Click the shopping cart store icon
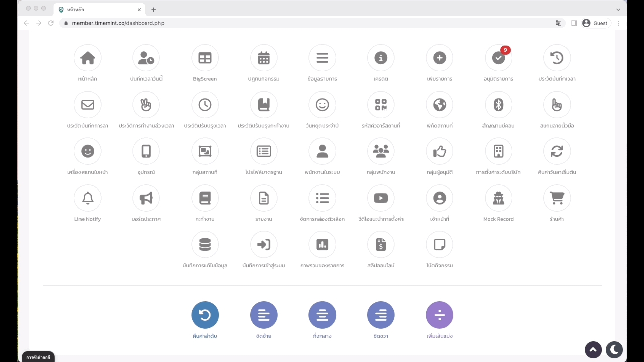The width and height of the screenshot is (644, 362). (x=557, y=198)
